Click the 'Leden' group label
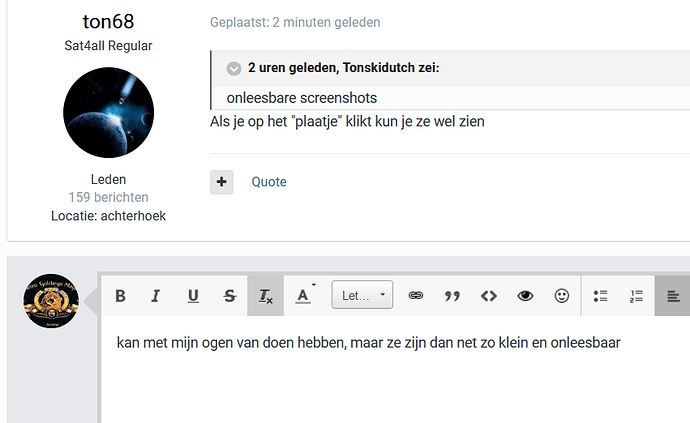690x423 pixels. (108, 180)
